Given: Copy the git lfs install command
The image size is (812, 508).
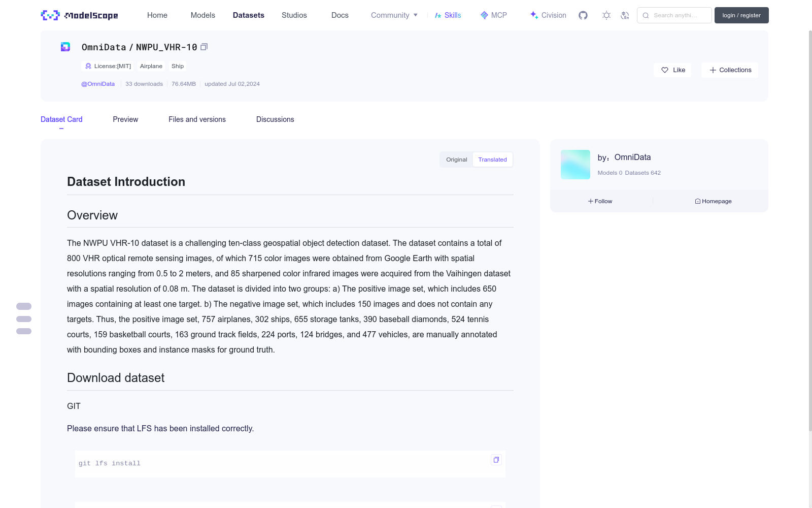Looking at the screenshot, I should pyautogui.click(x=496, y=460).
